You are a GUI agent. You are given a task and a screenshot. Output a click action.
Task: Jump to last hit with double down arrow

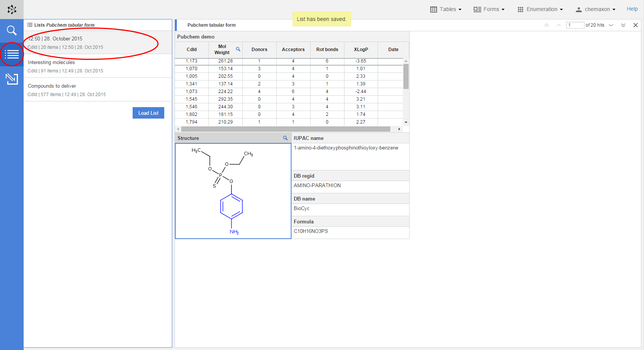[x=623, y=25]
